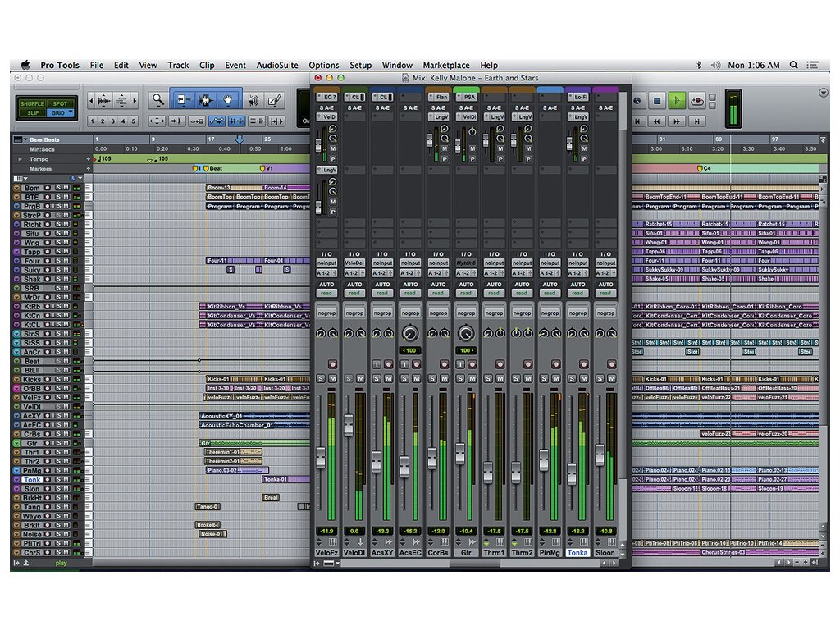Open the macOS Notification Center icon
The image size is (840, 630).
click(813, 65)
